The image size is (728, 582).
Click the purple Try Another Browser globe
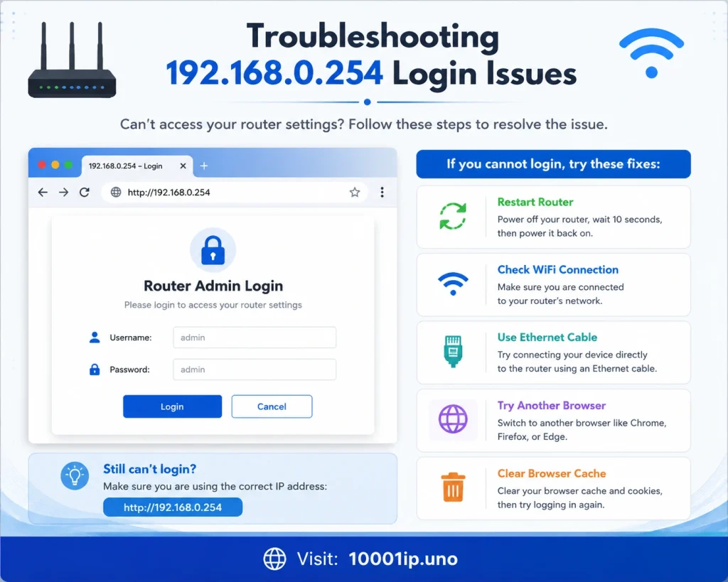coord(453,419)
